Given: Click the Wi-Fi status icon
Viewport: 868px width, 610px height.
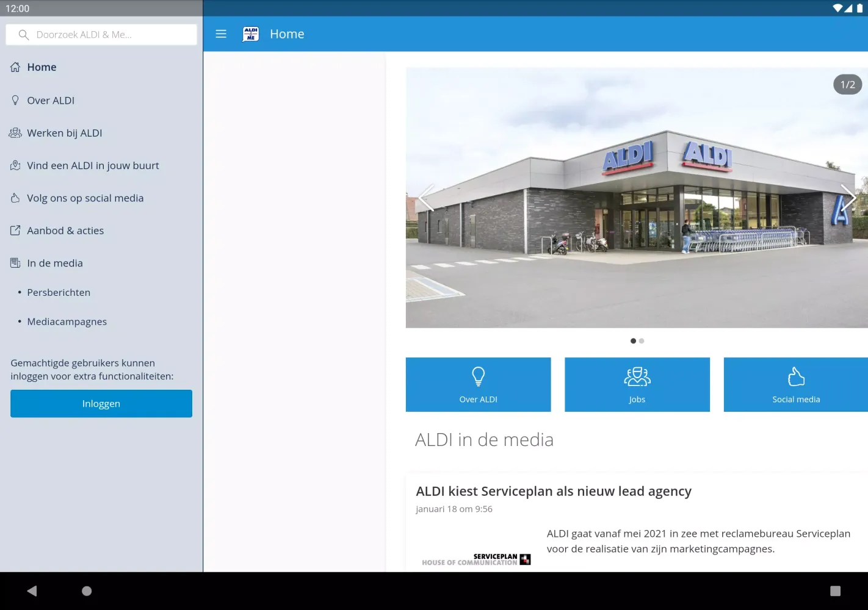Looking at the screenshot, I should (x=837, y=8).
